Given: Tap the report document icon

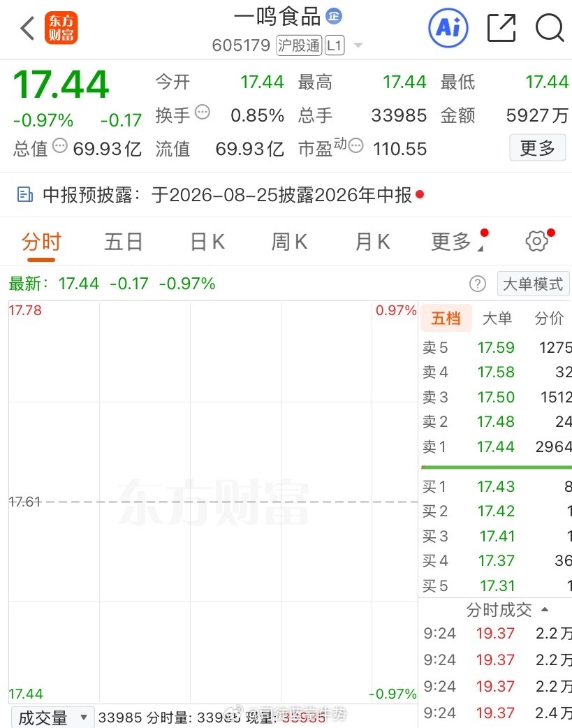Looking at the screenshot, I should tap(24, 194).
